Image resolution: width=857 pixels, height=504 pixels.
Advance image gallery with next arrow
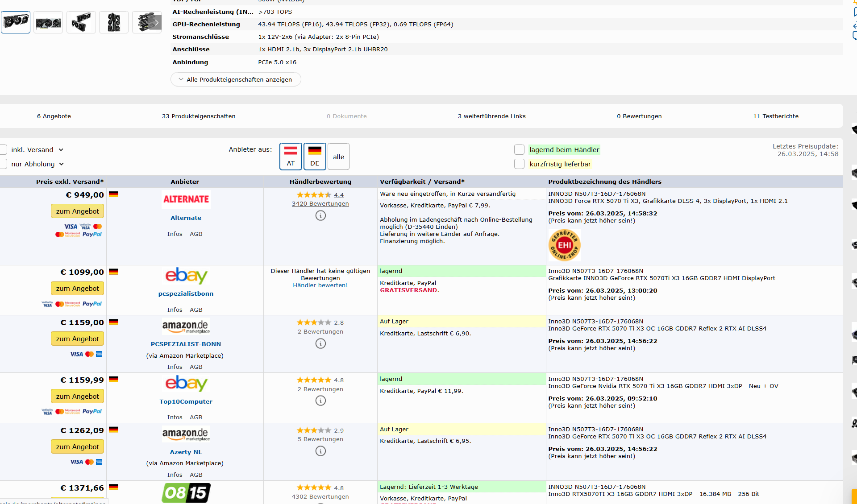(x=156, y=22)
